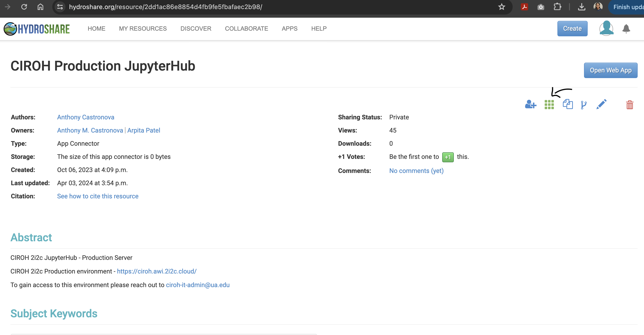Click the Manage access user-plus icon
This screenshot has height=335, width=644.
[531, 104]
